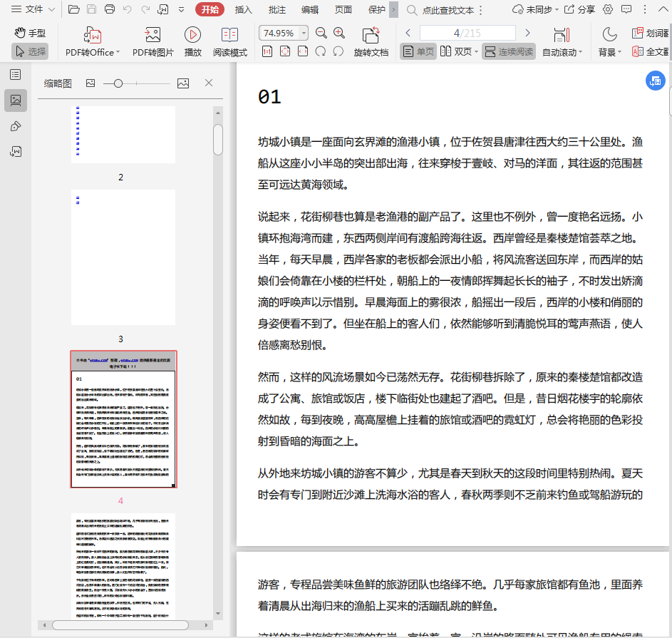672x638 pixels.
Task: Click the 旋转文档 rotate document icon
Action: pyautogui.click(x=371, y=36)
